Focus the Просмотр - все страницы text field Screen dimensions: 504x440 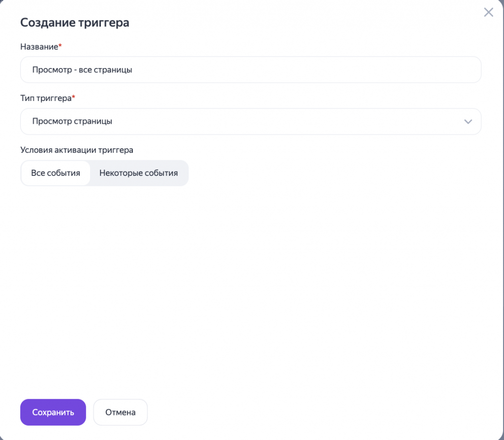coord(251,69)
